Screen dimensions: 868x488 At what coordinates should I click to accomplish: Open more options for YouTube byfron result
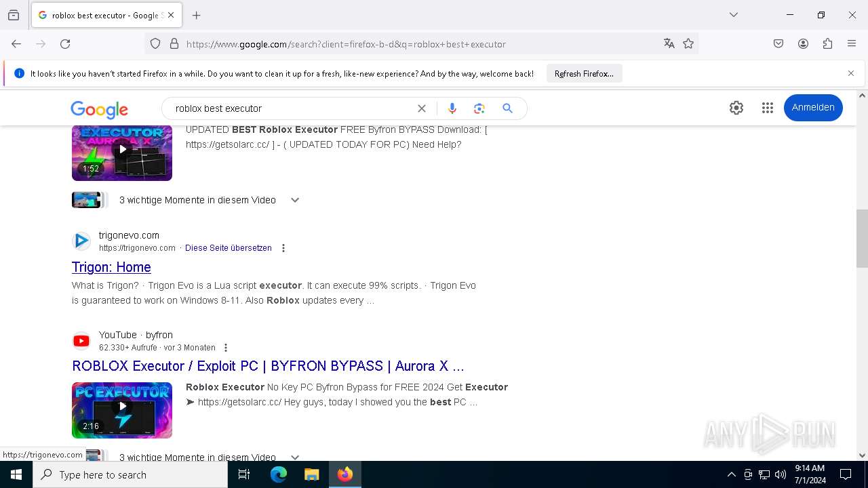click(226, 348)
